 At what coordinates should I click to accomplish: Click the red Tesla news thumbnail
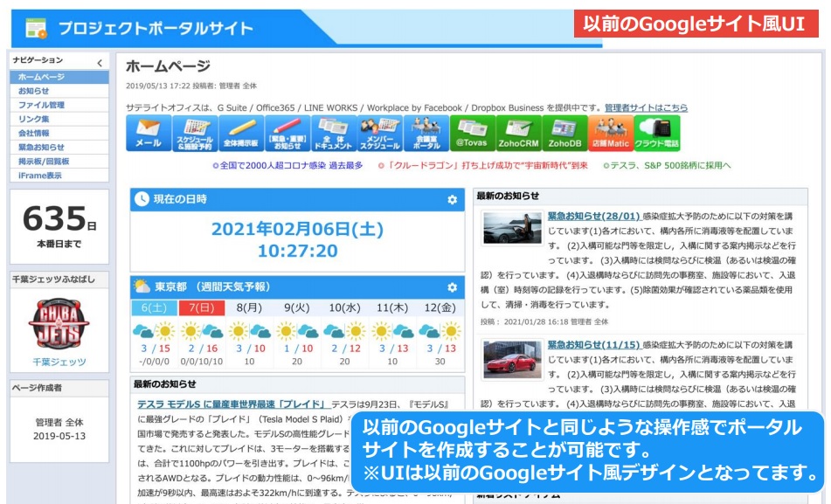[512, 359]
